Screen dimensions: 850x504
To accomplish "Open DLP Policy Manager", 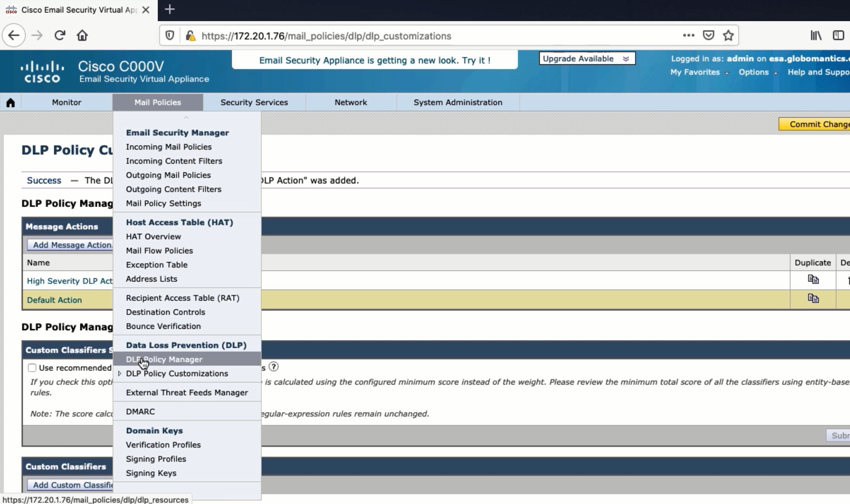I will click(x=187, y=359).
